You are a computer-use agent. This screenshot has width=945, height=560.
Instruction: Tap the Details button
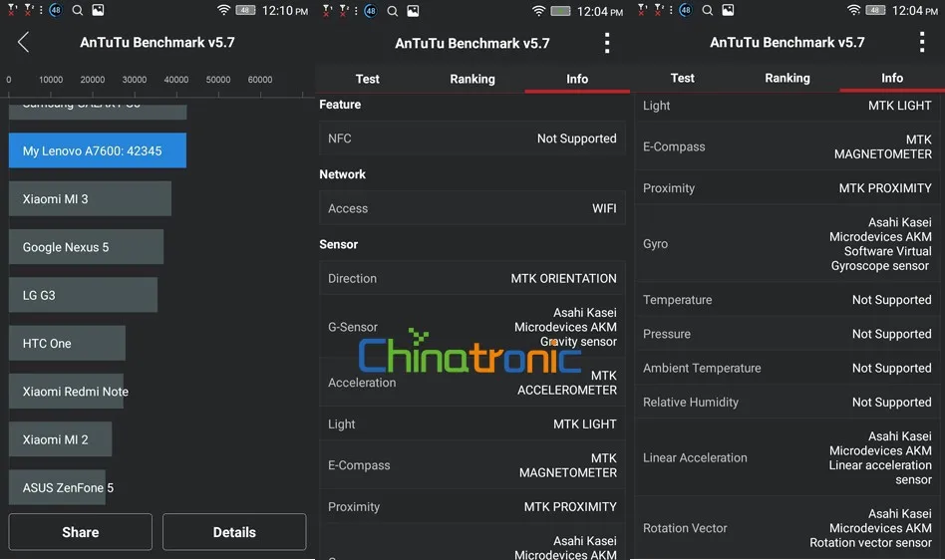(234, 532)
